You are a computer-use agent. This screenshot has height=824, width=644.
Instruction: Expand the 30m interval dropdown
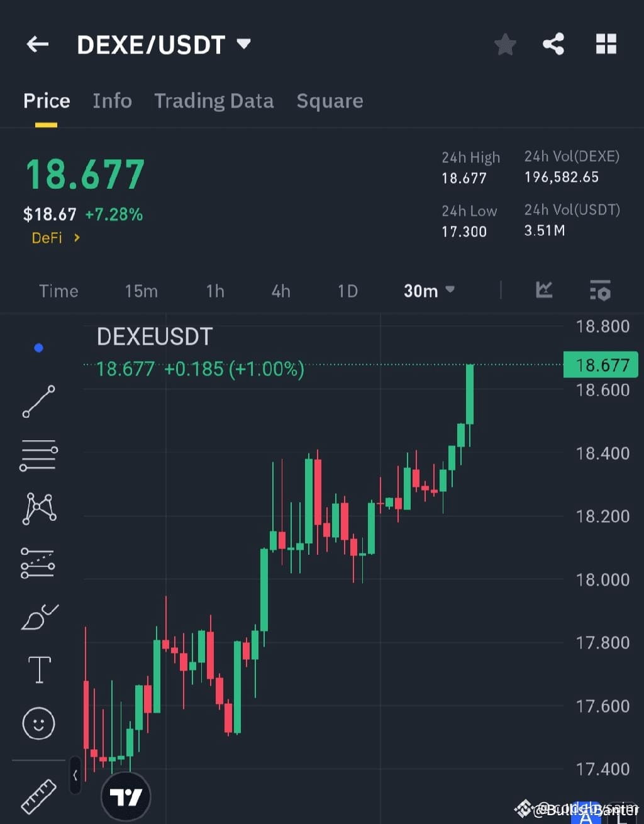pos(429,291)
